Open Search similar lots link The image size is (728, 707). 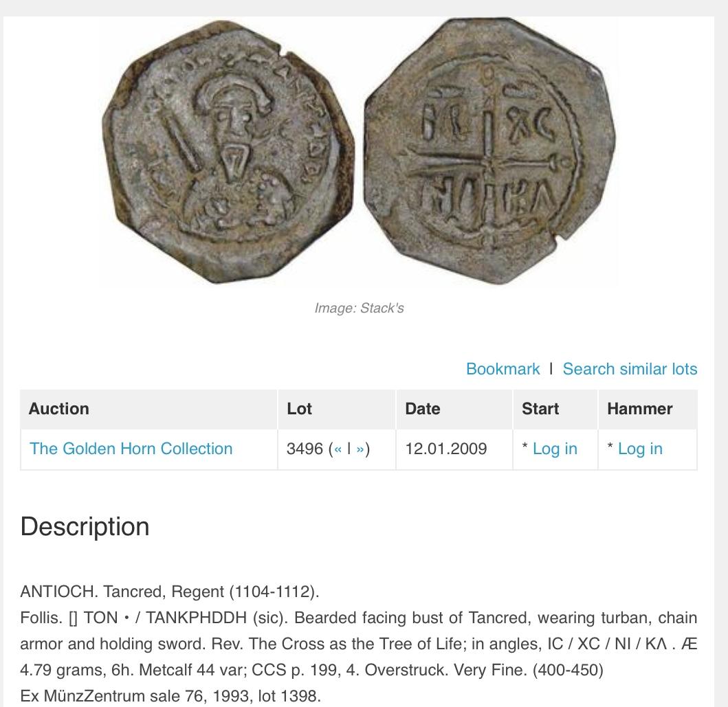pos(630,369)
